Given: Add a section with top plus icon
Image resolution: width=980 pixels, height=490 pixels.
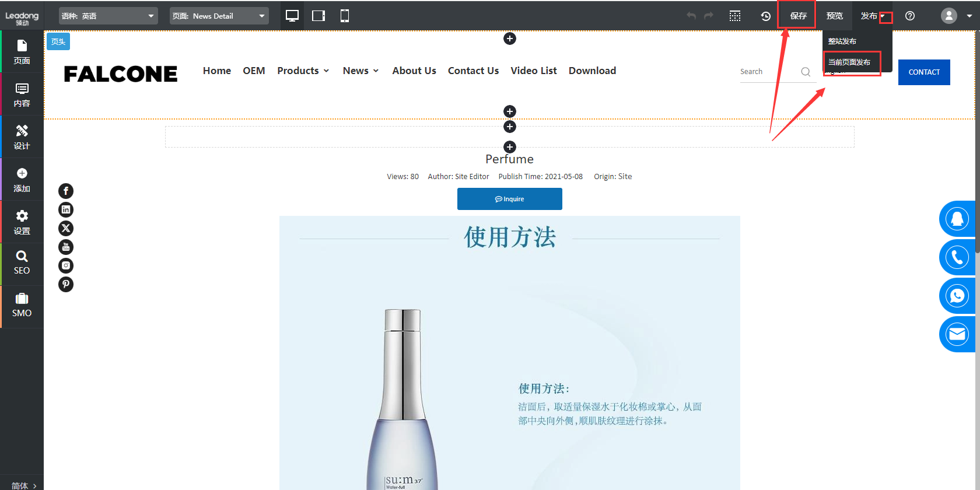Looking at the screenshot, I should point(510,38).
